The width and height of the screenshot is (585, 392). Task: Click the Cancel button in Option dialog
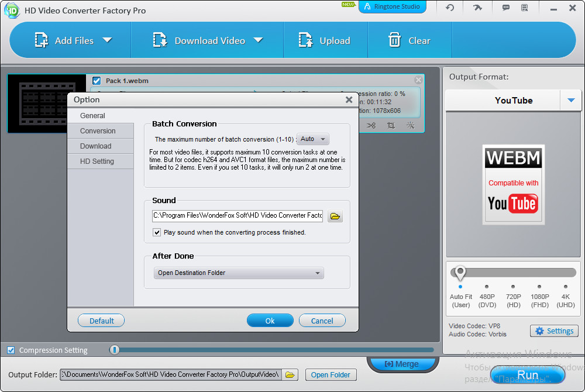click(x=322, y=321)
